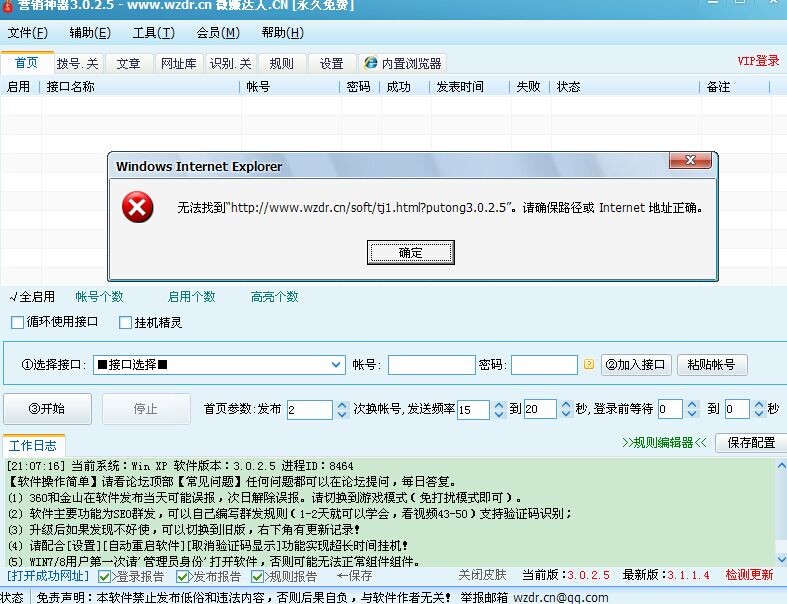The height and width of the screenshot is (604, 787).
Task: Click the small yellow icon beside password field
Action: coord(589,364)
